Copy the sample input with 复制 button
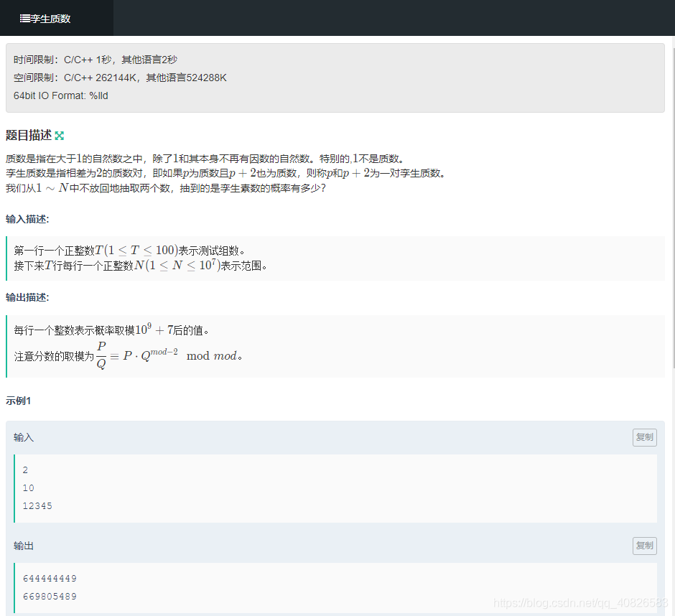This screenshot has height=616, width=675. tap(644, 437)
